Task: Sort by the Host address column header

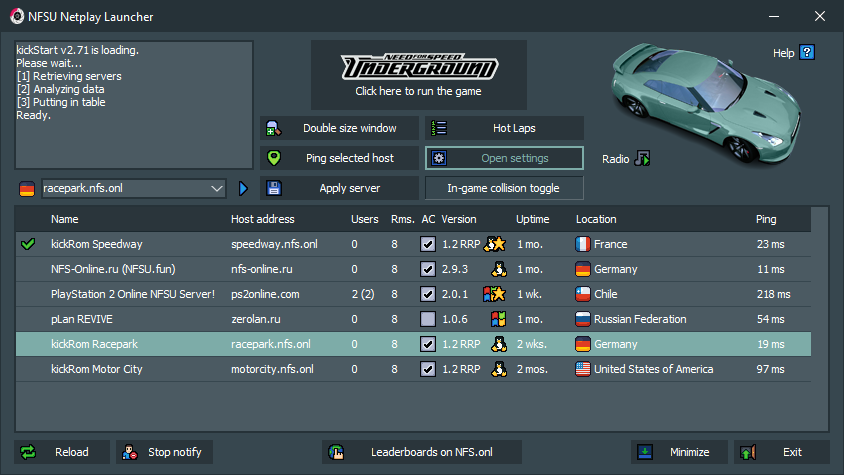Action: click(x=263, y=219)
